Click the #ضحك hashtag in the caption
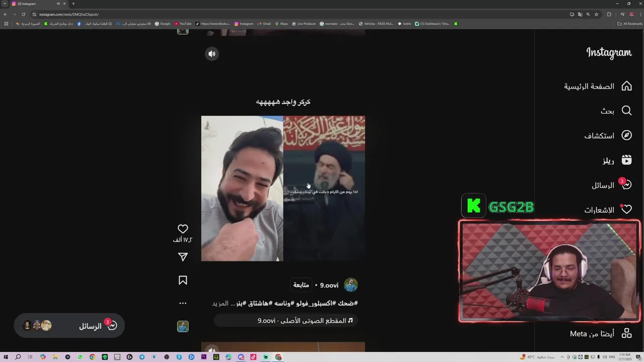Viewport: 644px width, 362px height. click(x=348, y=303)
